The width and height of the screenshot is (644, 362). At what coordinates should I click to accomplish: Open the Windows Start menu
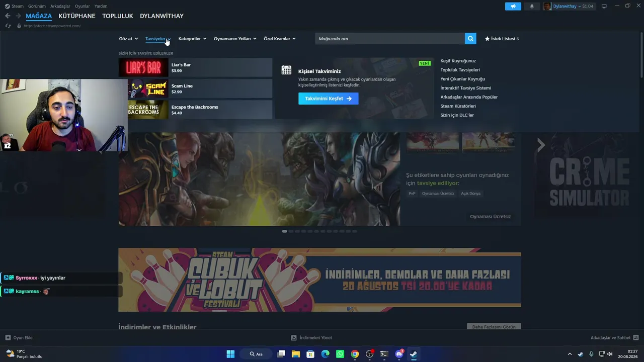[x=230, y=354]
